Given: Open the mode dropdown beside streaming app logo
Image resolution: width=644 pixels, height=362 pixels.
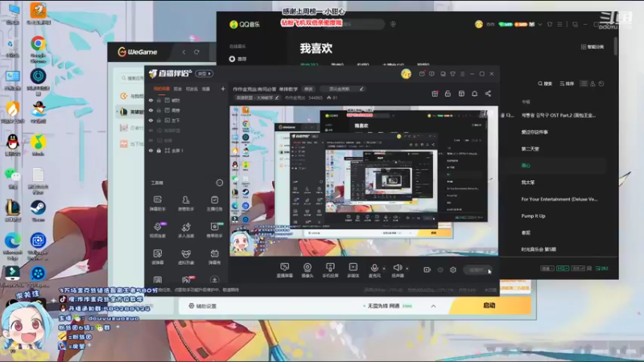Looking at the screenshot, I should click(x=204, y=73).
